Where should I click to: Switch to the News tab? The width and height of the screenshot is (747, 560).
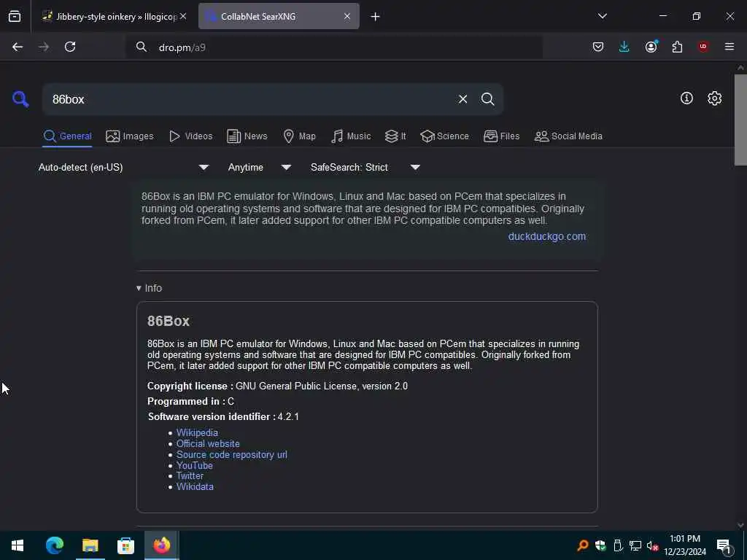(247, 136)
